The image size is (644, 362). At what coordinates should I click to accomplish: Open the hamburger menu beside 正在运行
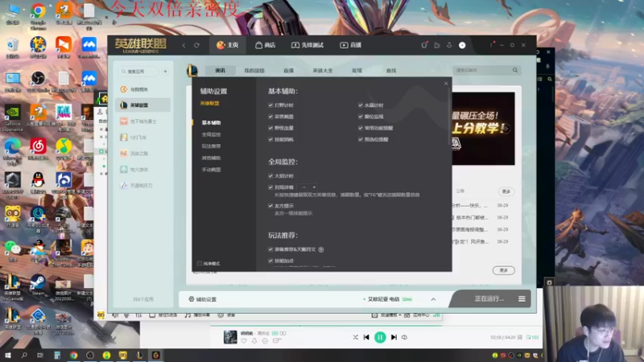(522, 298)
